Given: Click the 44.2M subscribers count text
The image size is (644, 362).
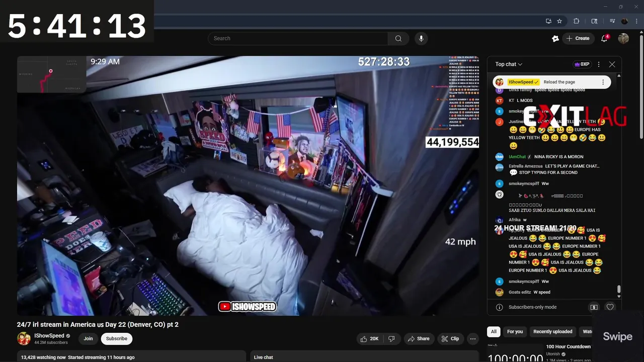Looking at the screenshot, I should [x=51, y=343].
